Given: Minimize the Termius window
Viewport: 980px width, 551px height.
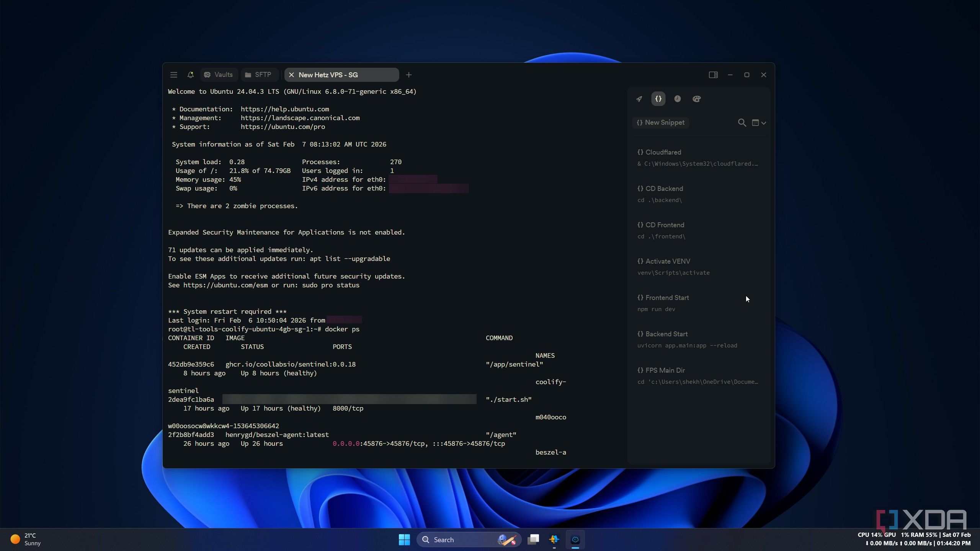Looking at the screenshot, I should [x=730, y=75].
